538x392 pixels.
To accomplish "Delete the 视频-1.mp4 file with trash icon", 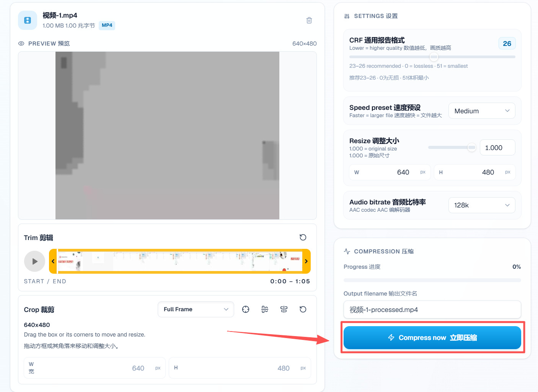I will click(x=309, y=20).
